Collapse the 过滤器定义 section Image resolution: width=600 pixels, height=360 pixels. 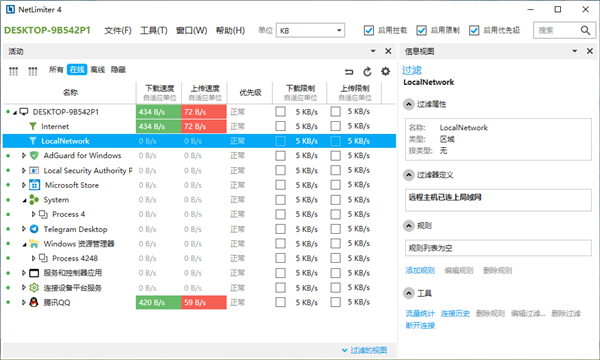(x=409, y=175)
